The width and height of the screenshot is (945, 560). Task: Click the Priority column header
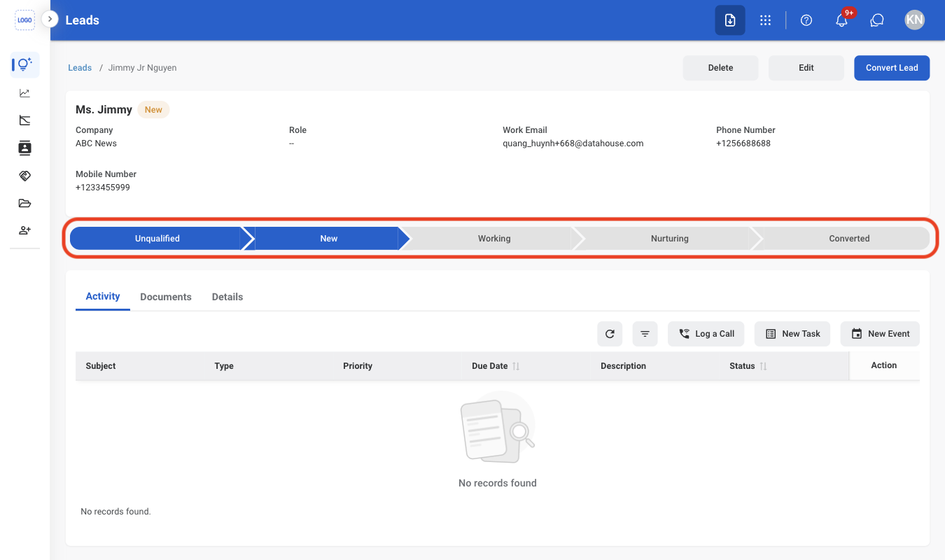358,366
